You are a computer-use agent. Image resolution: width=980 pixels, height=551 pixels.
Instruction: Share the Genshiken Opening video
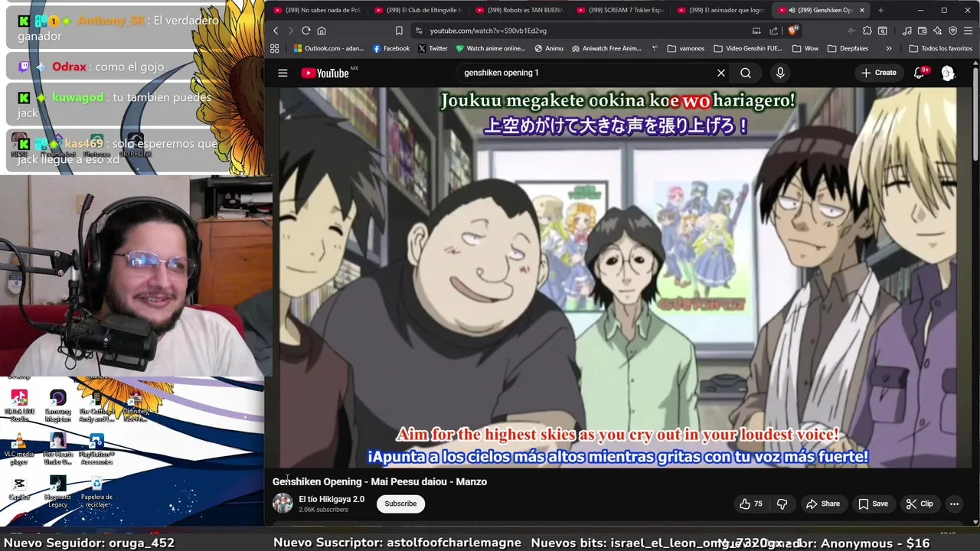pos(823,504)
